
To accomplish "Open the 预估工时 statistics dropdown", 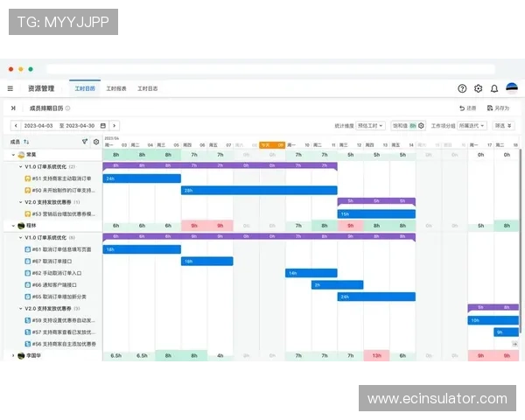I will pyautogui.click(x=370, y=126).
